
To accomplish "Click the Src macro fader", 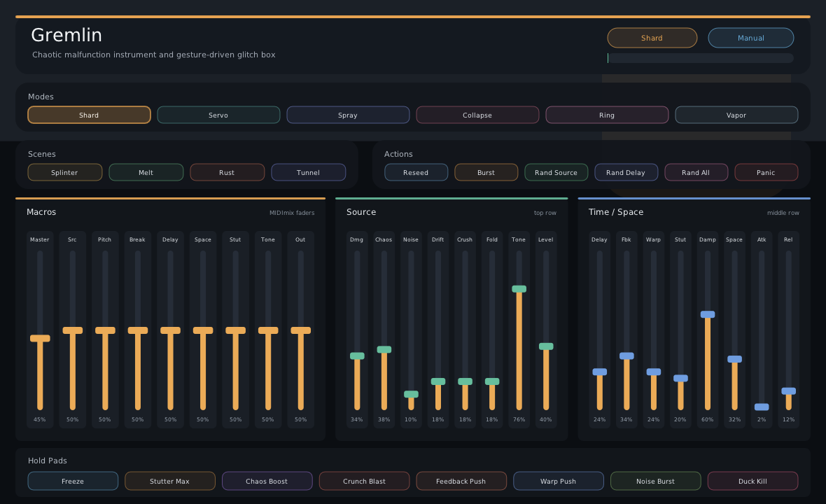I will click(x=73, y=330).
